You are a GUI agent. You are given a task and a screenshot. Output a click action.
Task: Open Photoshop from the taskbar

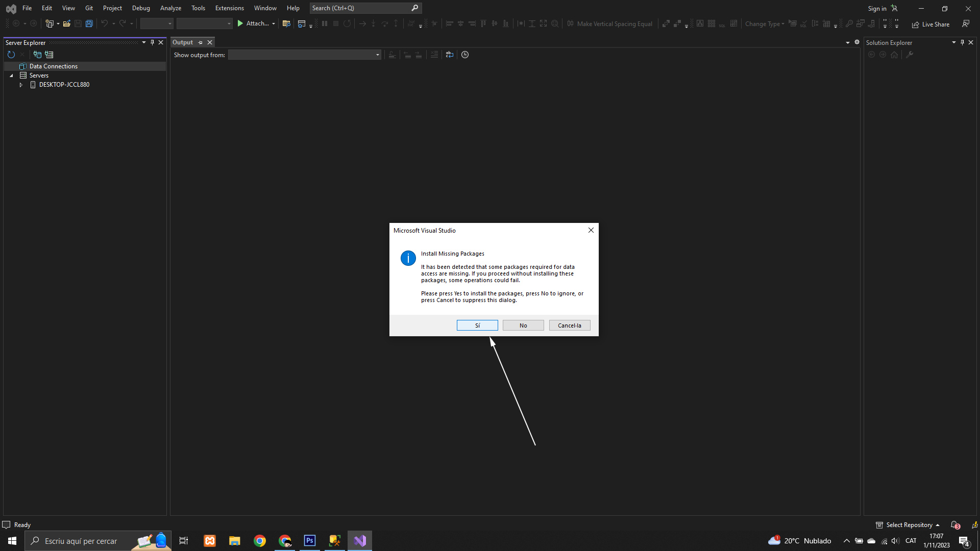pos(310,541)
